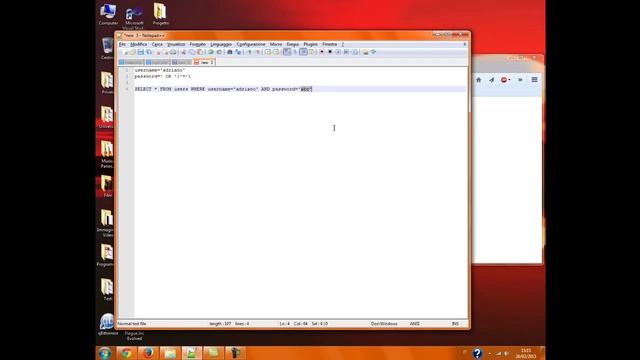Open the Finestra menu
640x360 pixels.
[330, 44]
